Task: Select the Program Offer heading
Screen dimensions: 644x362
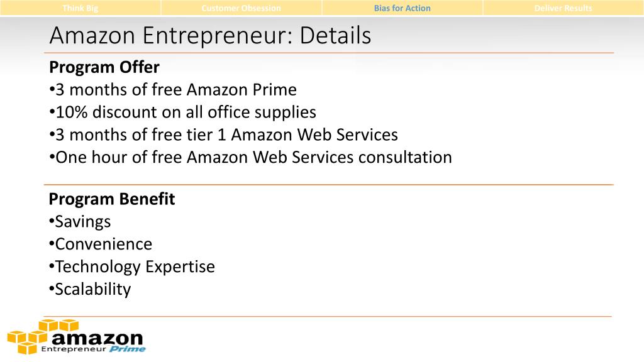Action: [x=104, y=67]
